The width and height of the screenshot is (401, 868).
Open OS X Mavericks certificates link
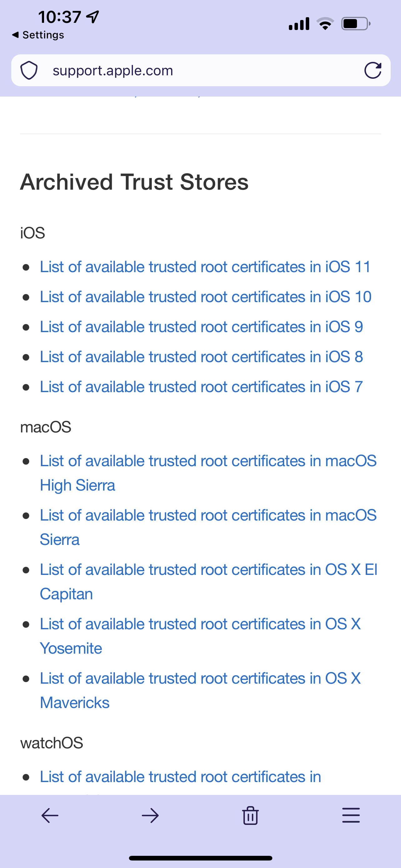[200, 691]
